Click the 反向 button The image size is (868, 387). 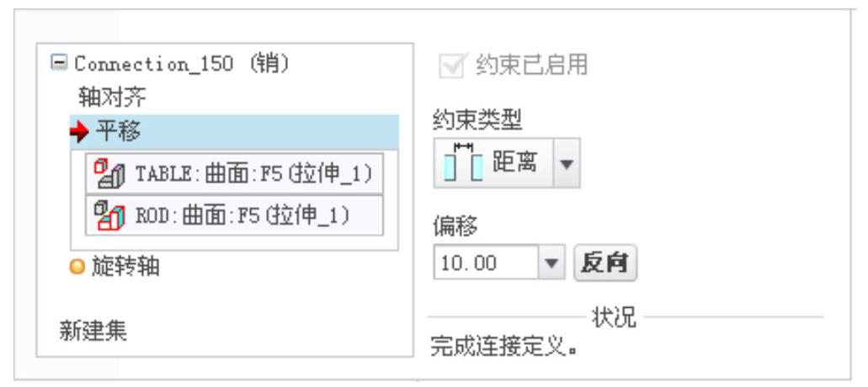click(x=605, y=263)
